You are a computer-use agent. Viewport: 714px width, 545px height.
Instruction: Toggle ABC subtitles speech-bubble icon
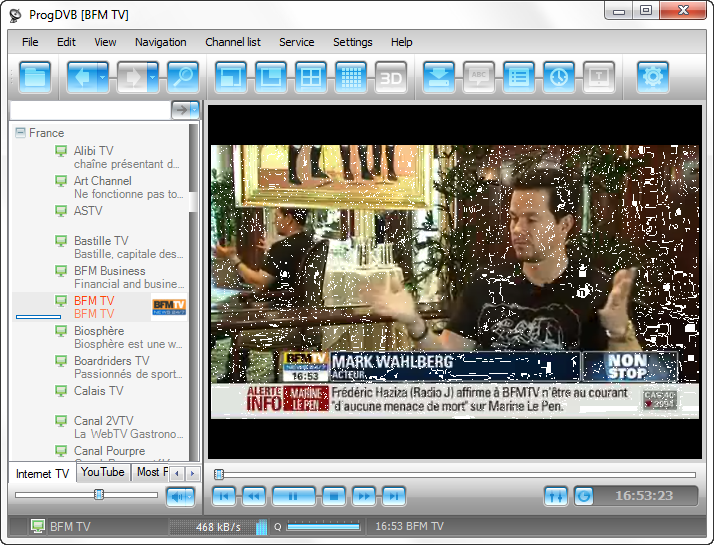[x=479, y=77]
